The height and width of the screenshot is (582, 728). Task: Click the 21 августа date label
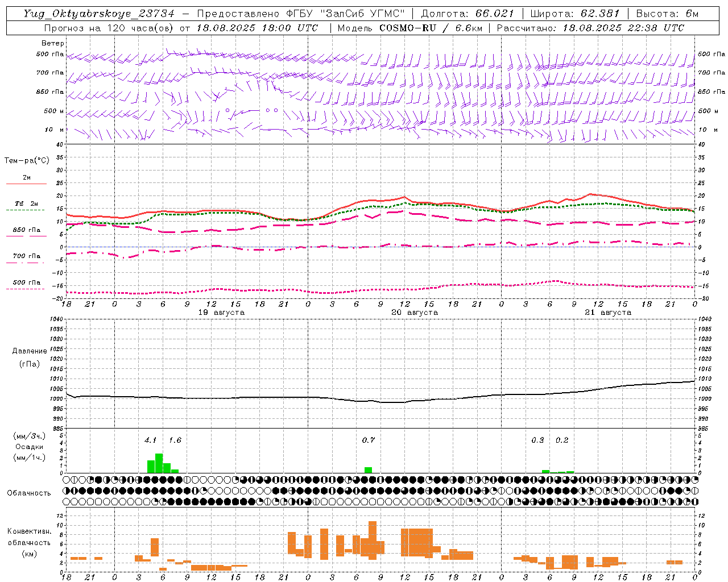[x=608, y=313]
